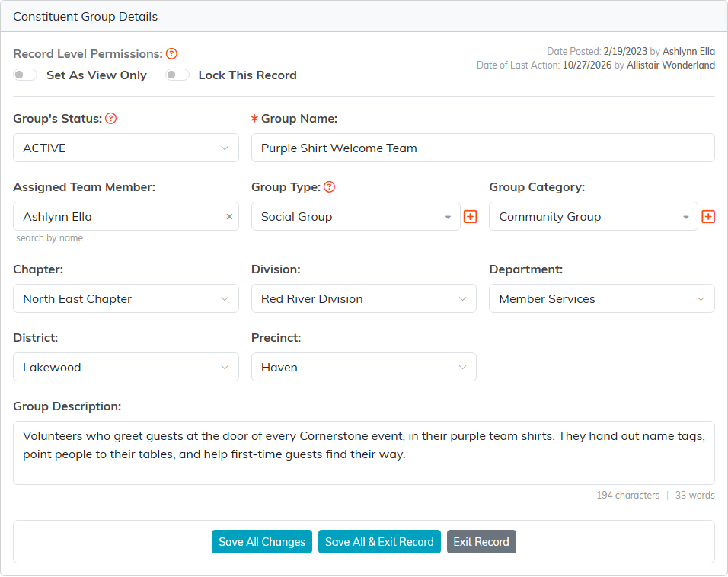Click the 'search by name' hint text
The width and height of the screenshot is (728, 577).
coord(49,238)
